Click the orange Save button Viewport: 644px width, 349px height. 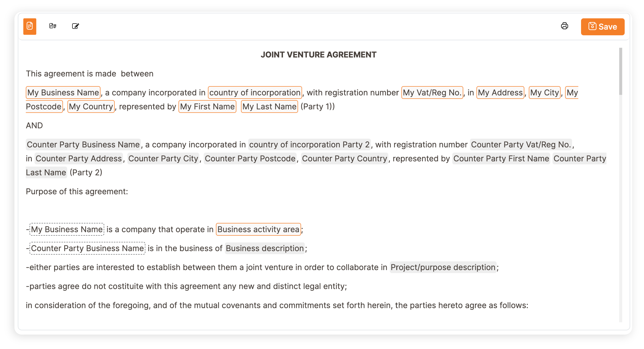tap(602, 27)
